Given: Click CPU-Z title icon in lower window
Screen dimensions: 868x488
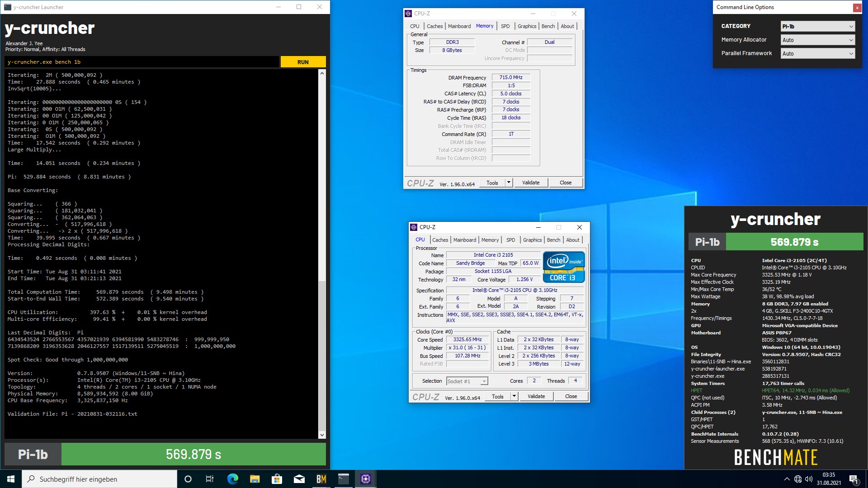Looking at the screenshot, I should click(414, 227).
